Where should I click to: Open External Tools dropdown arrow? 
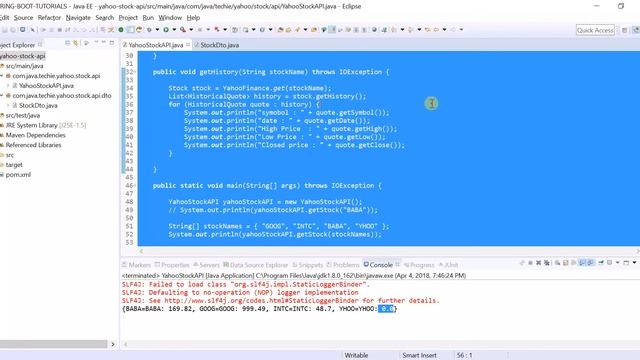click(191, 29)
